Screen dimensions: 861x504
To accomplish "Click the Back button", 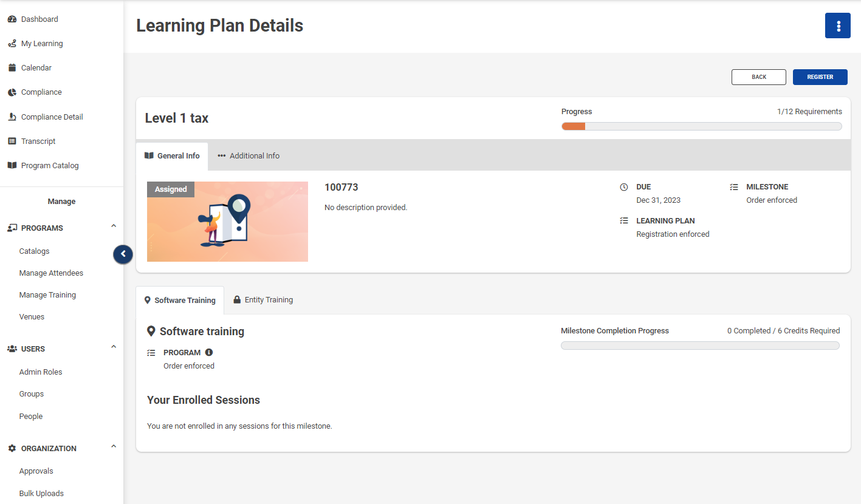I will pyautogui.click(x=758, y=77).
